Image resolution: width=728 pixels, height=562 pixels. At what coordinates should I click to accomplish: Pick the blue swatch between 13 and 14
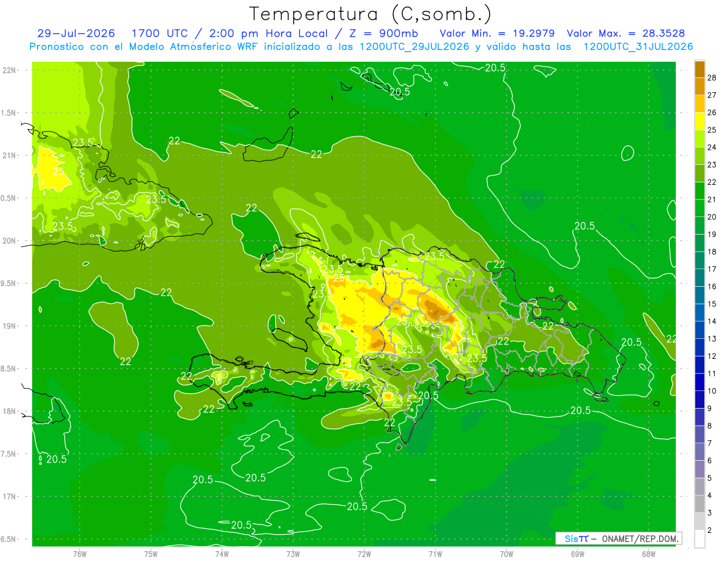pos(700,330)
